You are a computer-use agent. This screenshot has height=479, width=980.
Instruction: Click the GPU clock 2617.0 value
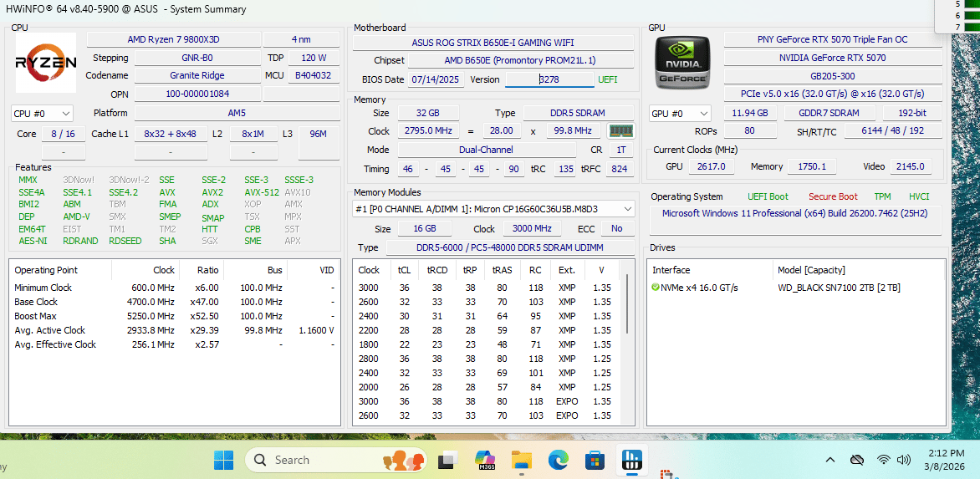(x=711, y=166)
